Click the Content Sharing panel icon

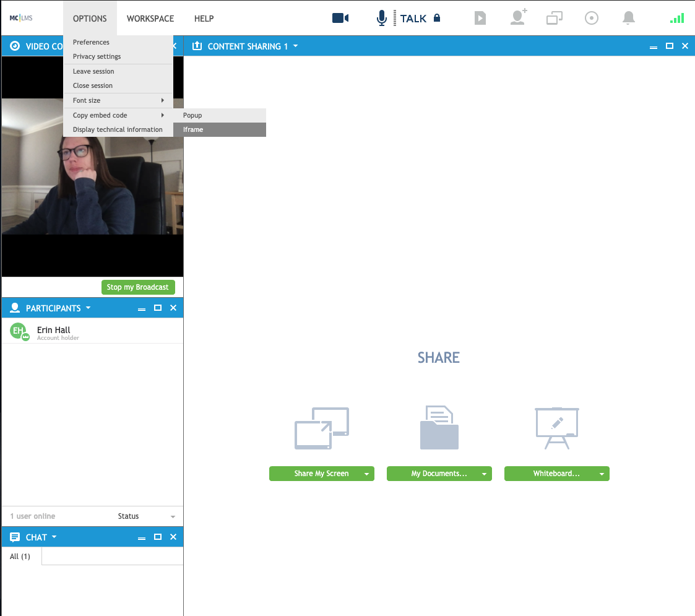[x=197, y=46]
